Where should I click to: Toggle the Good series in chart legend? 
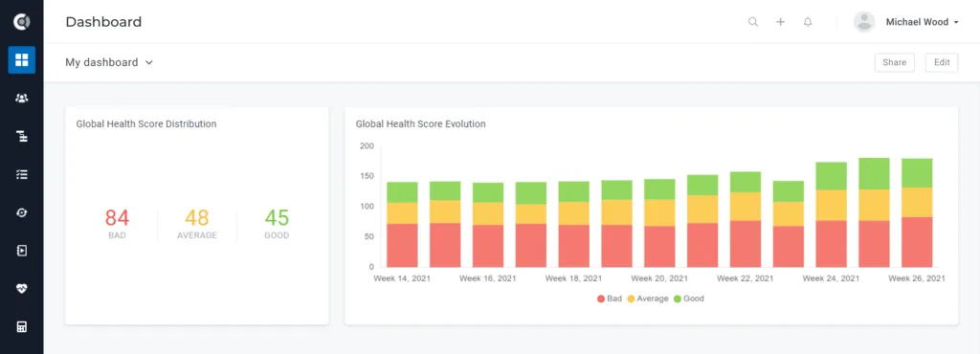pyautogui.click(x=689, y=299)
